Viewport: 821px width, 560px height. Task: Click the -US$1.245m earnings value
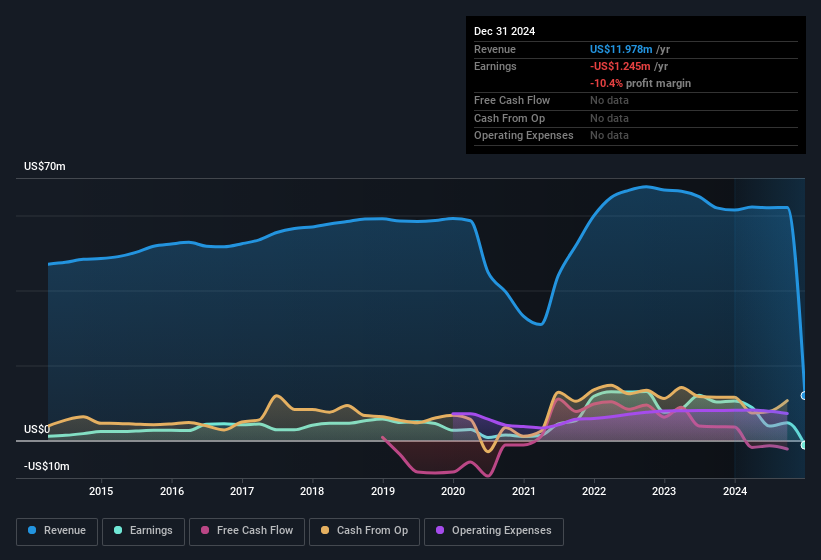click(620, 66)
